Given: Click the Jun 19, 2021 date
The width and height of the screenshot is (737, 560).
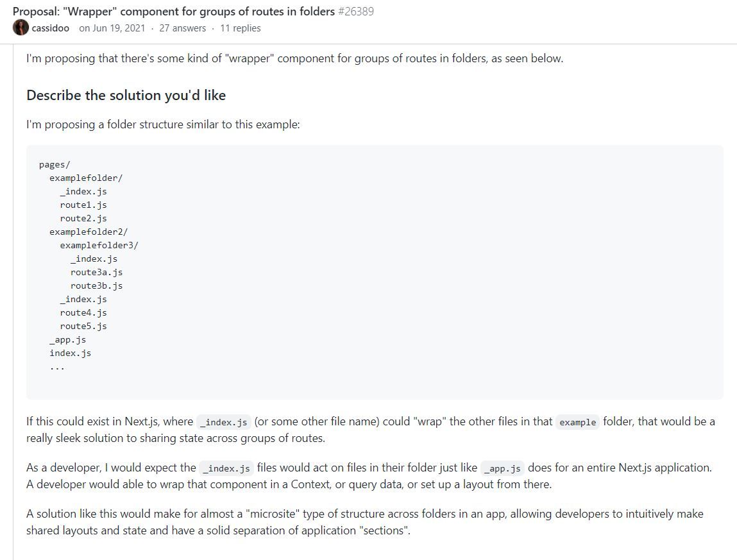Looking at the screenshot, I should 119,28.
